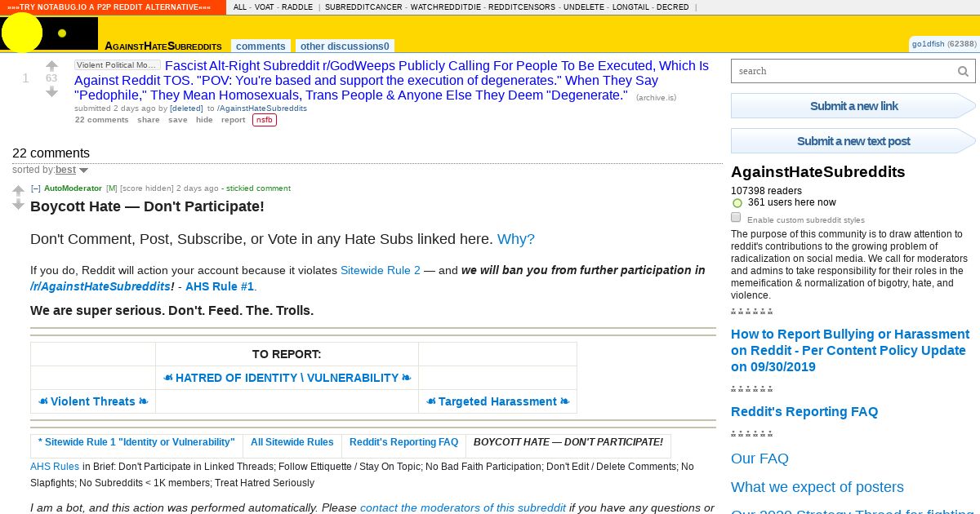
Task: Click contact the moderators of this subreddit
Action: (x=463, y=507)
